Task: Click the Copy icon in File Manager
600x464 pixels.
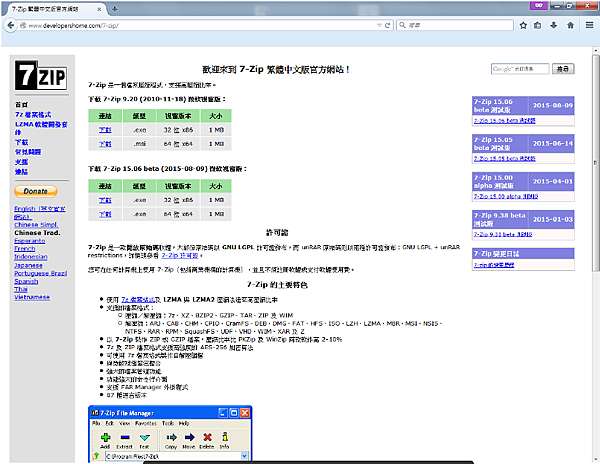Action: pos(171,437)
